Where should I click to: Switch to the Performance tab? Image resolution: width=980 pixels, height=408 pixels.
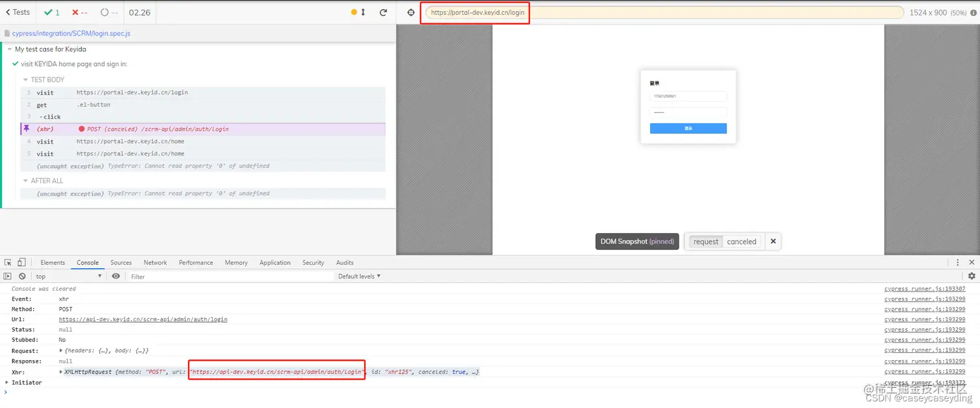coord(196,262)
